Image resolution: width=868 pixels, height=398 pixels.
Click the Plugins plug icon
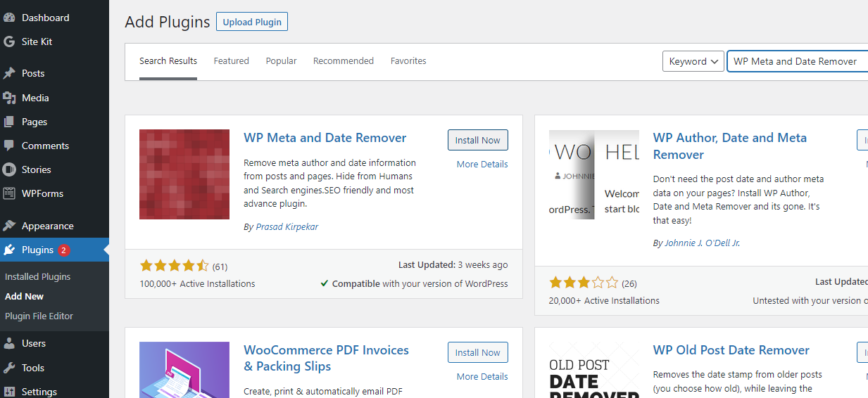[9, 250]
